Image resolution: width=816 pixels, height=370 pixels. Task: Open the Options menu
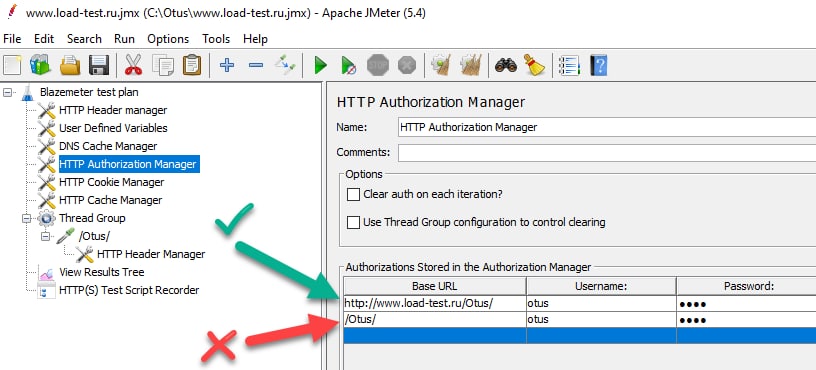pos(168,39)
